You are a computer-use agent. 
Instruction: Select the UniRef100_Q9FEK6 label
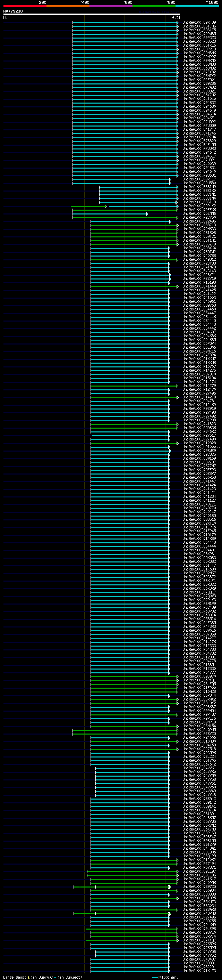tap(199, 210)
